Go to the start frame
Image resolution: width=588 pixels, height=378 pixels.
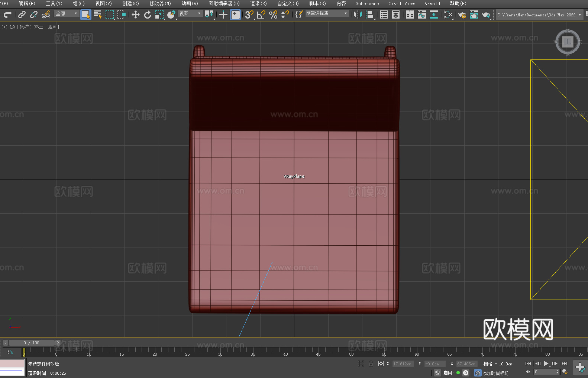pyautogui.click(x=528, y=364)
